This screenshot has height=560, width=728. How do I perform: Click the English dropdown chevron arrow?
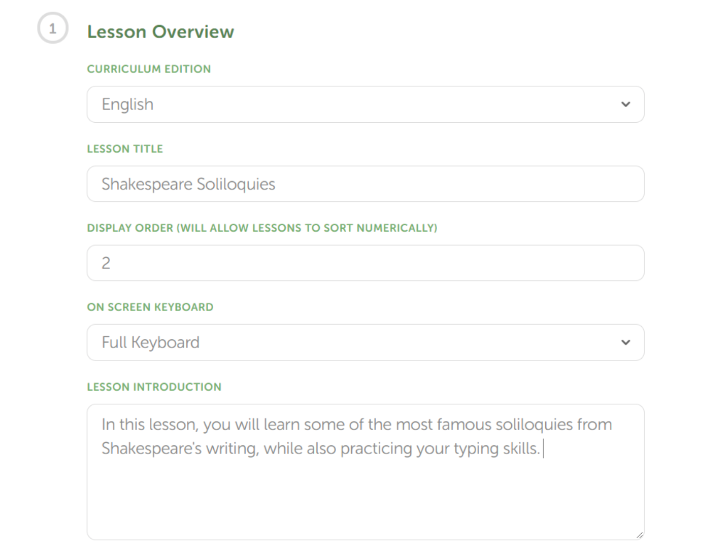click(x=625, y=104)
